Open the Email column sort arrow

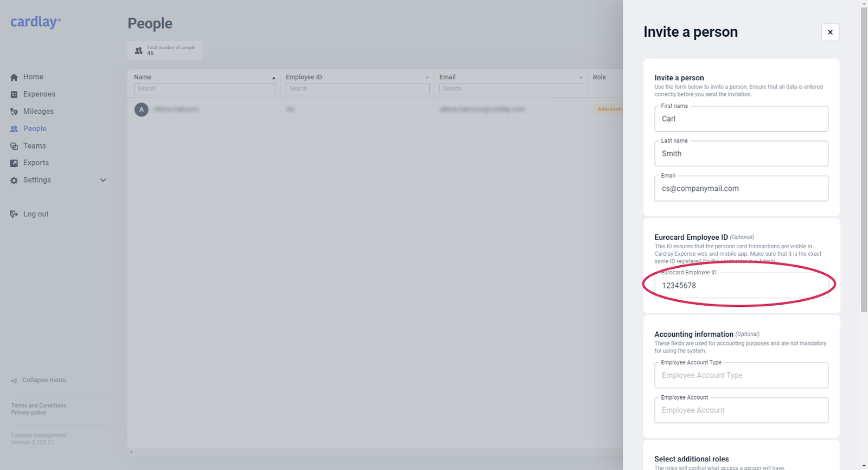(x=580, y=78)
